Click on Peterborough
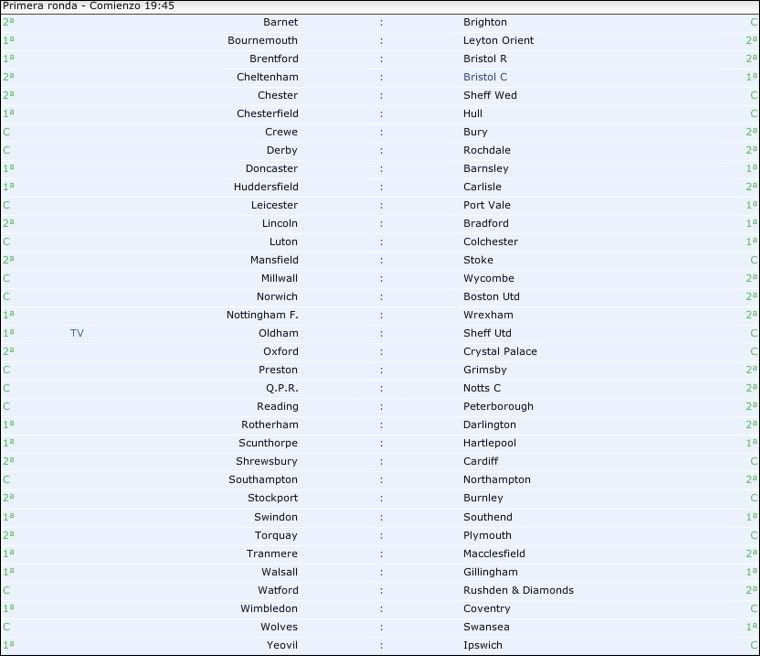This screenshot has height=656, width=760. (x=498, y=406)
